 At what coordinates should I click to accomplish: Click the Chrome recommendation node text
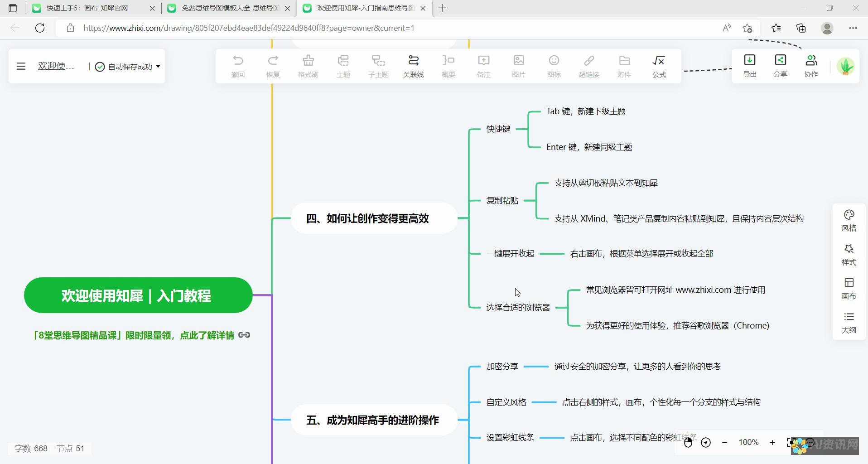click(x=677, y=326)
